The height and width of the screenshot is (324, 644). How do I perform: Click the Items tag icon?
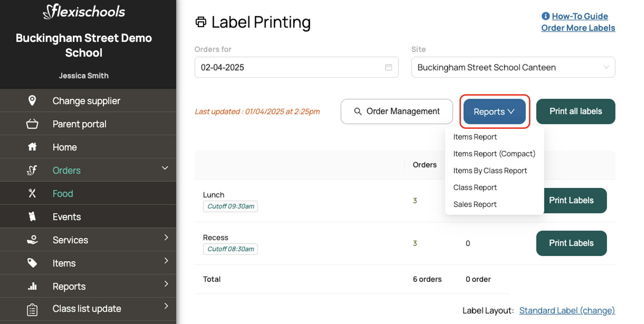[x=32, y=263]
